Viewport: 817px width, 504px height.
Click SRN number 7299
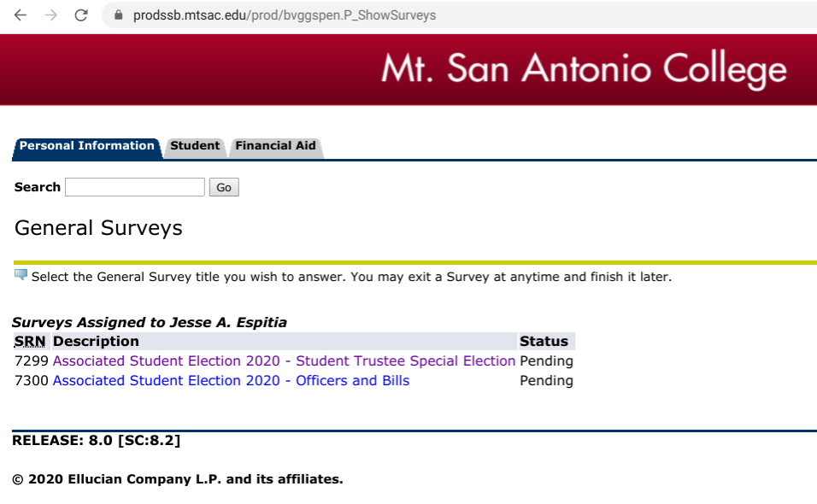point(32,360)
